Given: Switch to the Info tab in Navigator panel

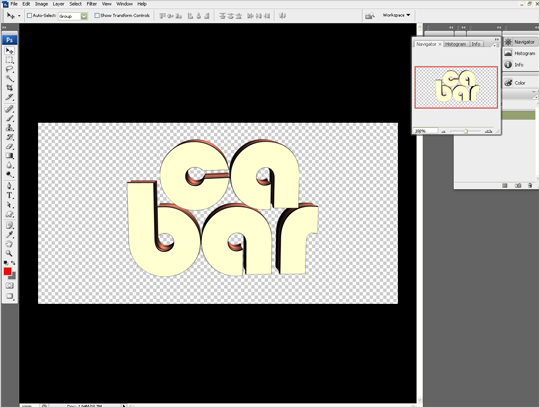Looking at the screenshot, I should 476,44.
